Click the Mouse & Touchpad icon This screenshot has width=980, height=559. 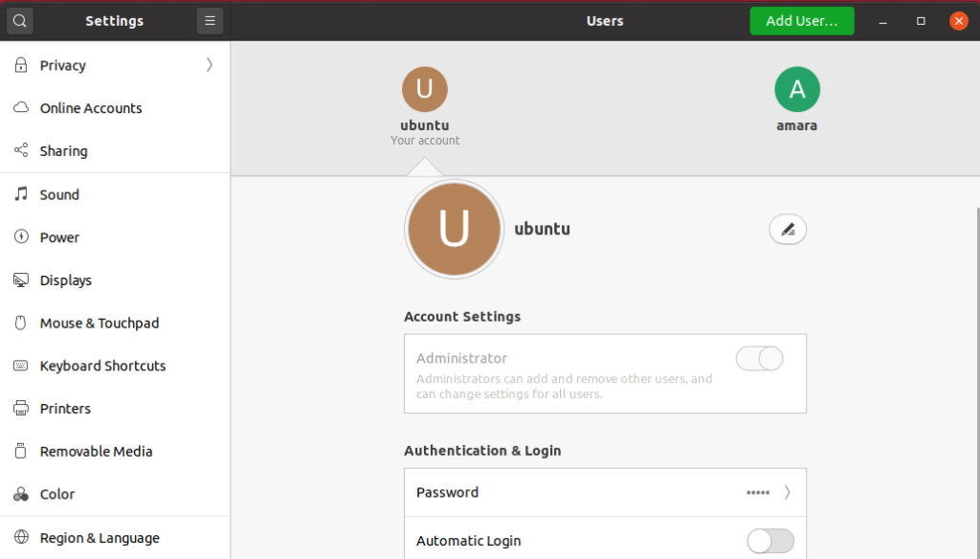click(x=21, y=323)
